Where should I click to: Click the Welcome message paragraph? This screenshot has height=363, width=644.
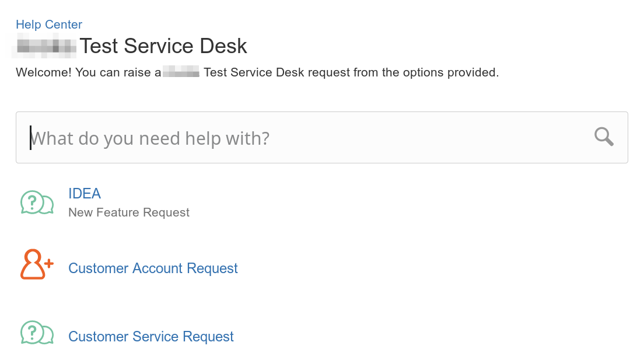(x=257, y=72)
